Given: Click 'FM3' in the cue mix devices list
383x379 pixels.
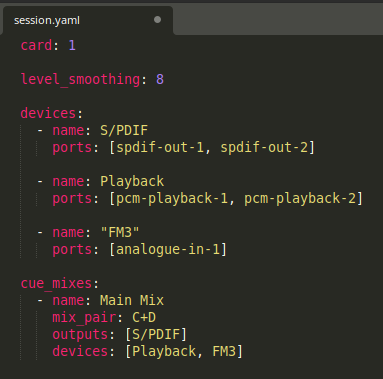Looking at the screenshot, I should 224,351.
